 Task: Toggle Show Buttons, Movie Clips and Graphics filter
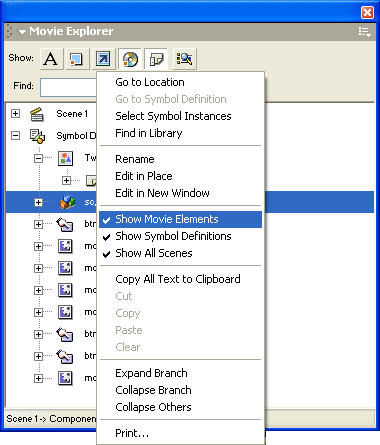[x=77, y=59]
